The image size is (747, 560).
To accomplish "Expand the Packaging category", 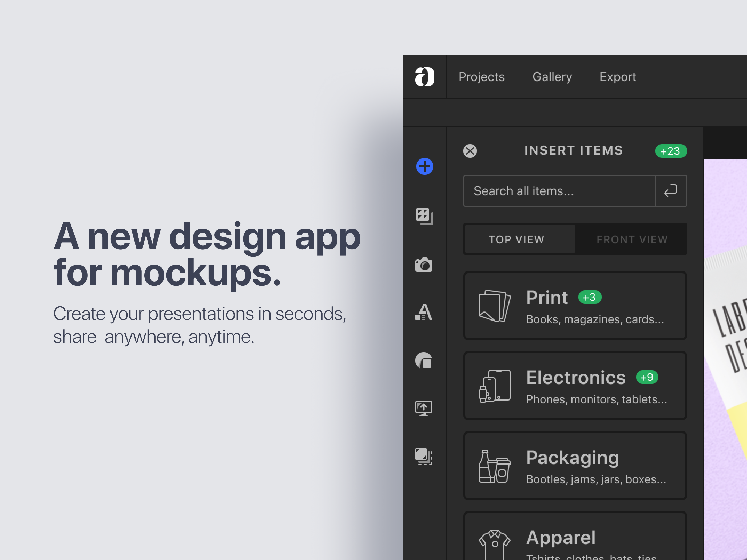I will click(x=575, y=466).
